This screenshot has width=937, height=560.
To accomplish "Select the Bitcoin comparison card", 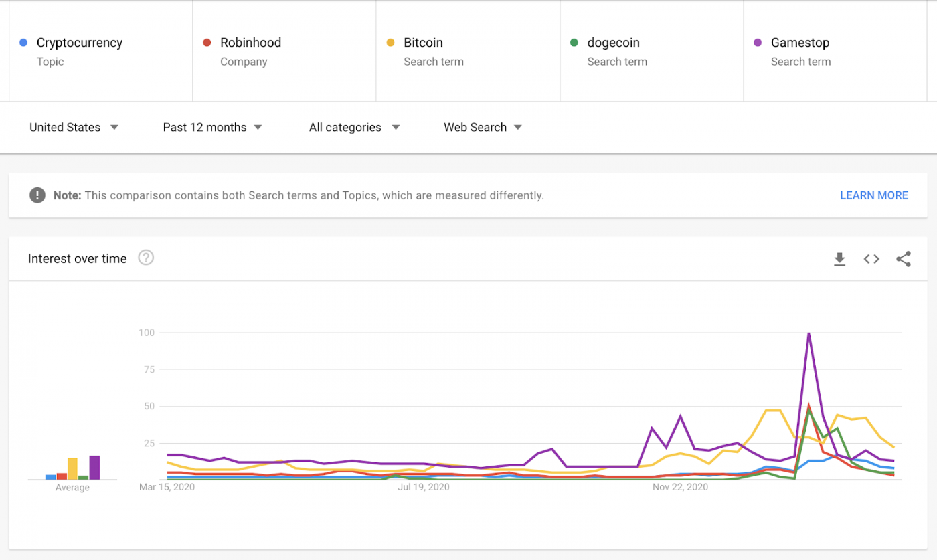I will point(468,50).
